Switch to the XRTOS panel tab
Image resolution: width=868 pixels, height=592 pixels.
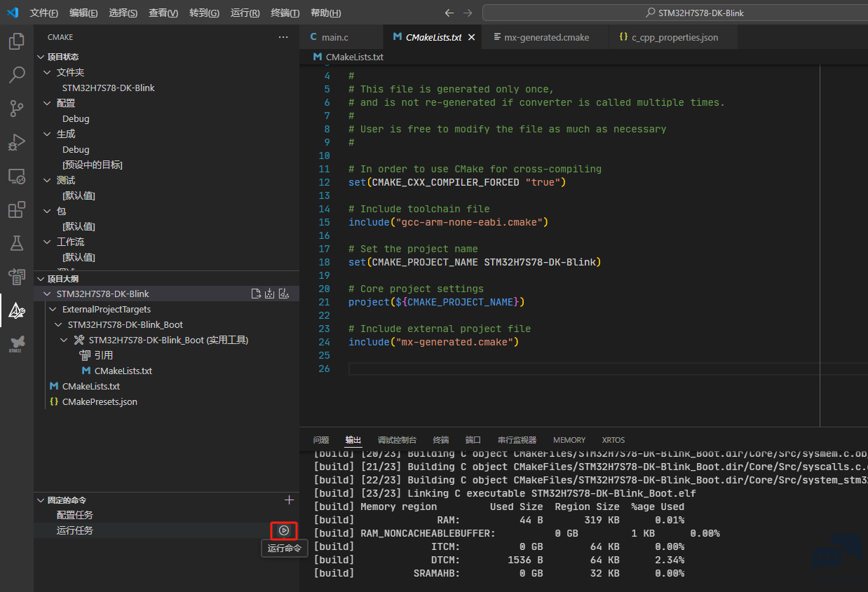(x=613, y=440)
